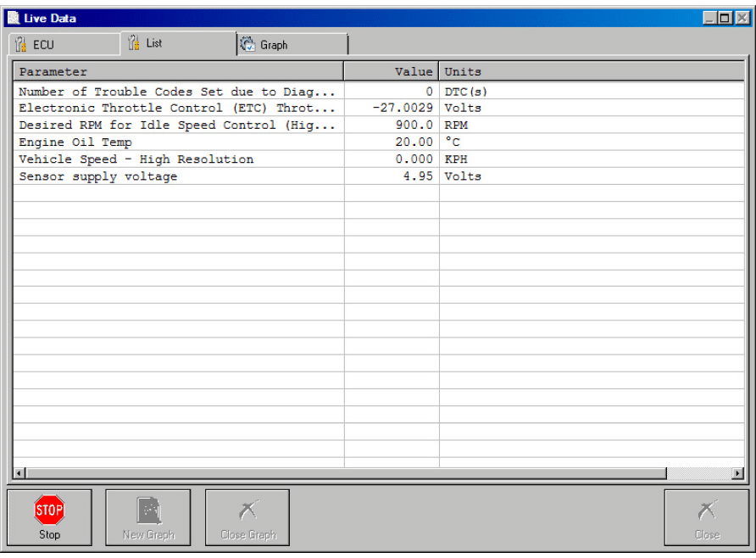Click the Live Data window title icon

[14, 18]
